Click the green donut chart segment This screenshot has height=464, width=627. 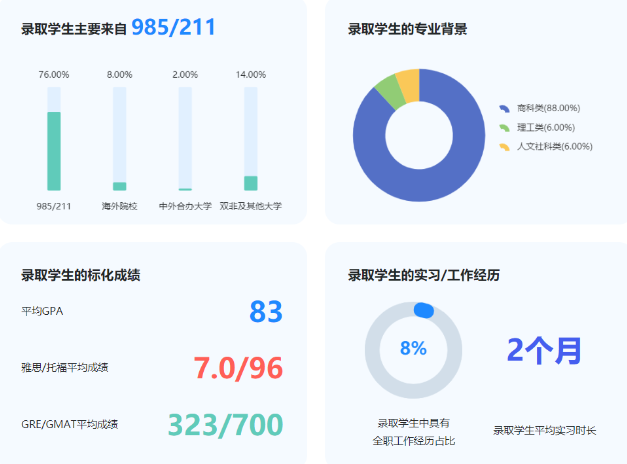[390, 92]
